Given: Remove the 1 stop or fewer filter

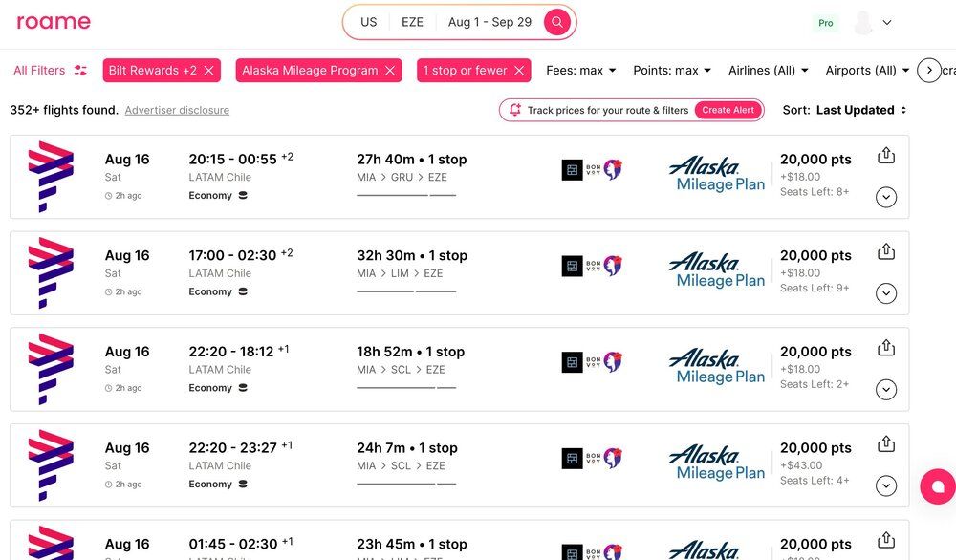Looking at the screenshot, I should coord(519,71).
